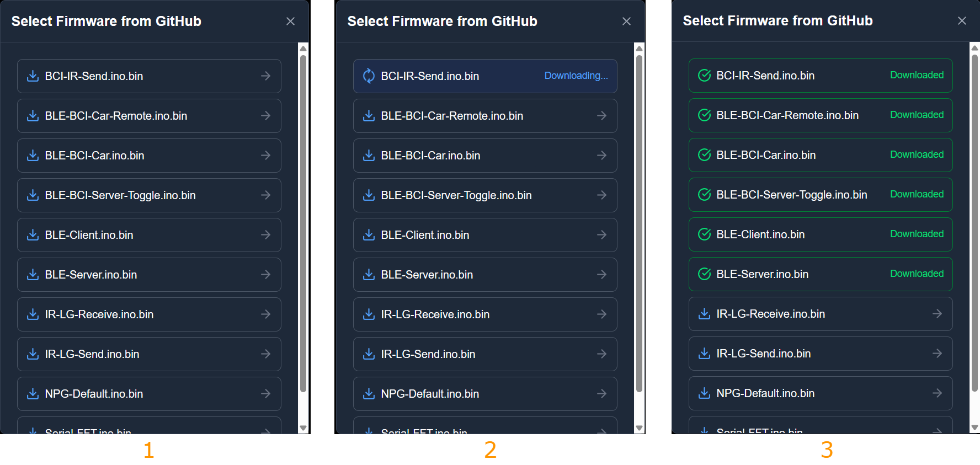Pick BLE-Server.ino.bin firmware in dialog 2

click(484, 275)
